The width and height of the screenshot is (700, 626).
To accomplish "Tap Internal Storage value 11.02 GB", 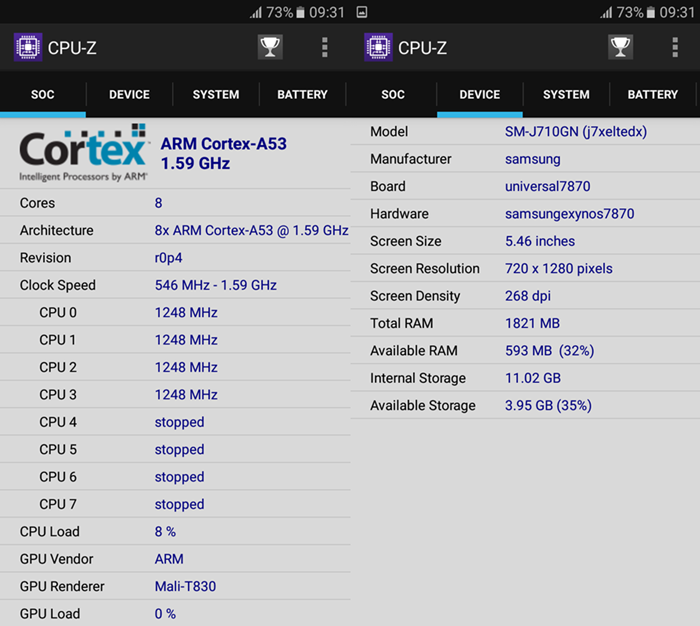I will click(533, 378).
